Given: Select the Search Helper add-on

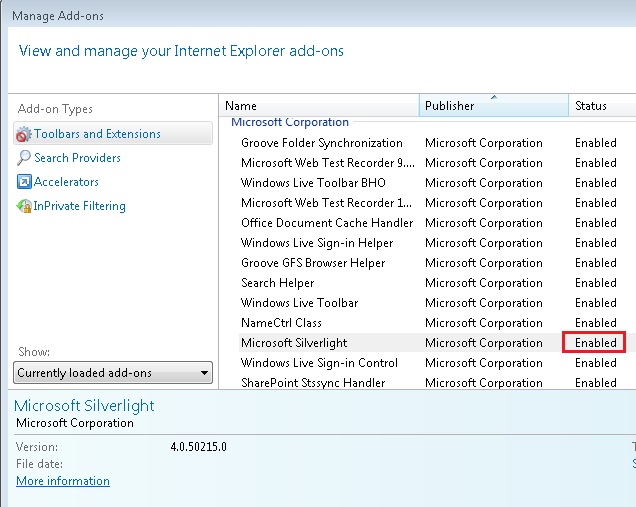Looking at the screenshot, I should [277, 283].
